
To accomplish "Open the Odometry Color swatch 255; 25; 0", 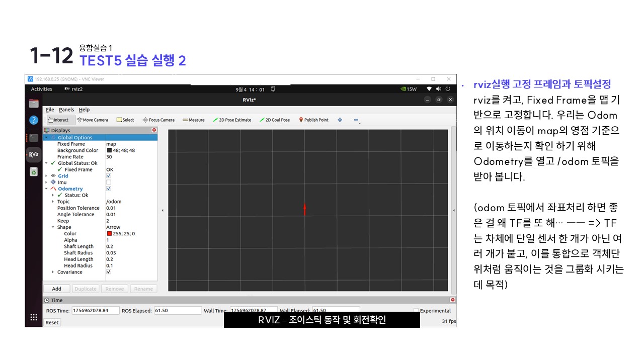I will coord(109,234).
